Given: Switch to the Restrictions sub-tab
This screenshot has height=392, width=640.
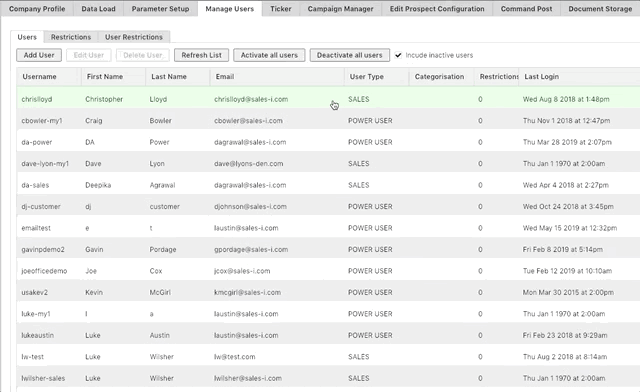Looking at the screenshot, I should 71,37.
